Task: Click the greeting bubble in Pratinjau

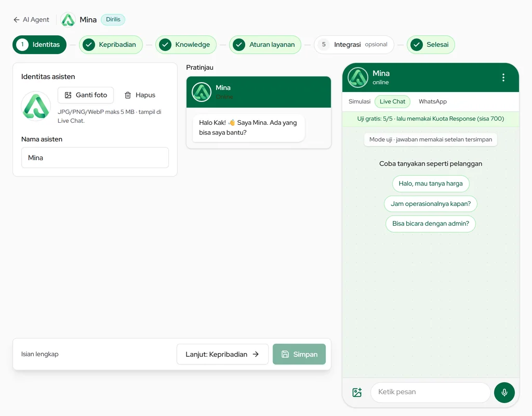Action: point(249,128)
